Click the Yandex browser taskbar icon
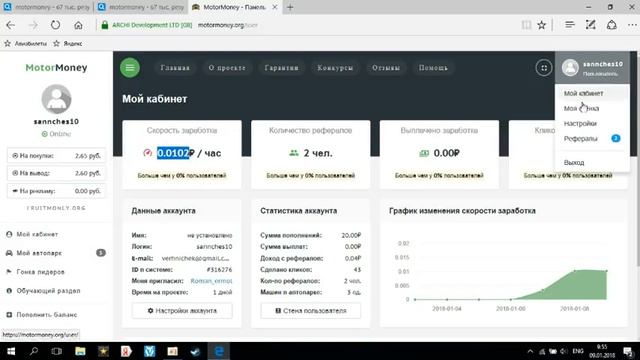The width and height of the screenshot is (640, 360). pos(126,351)
